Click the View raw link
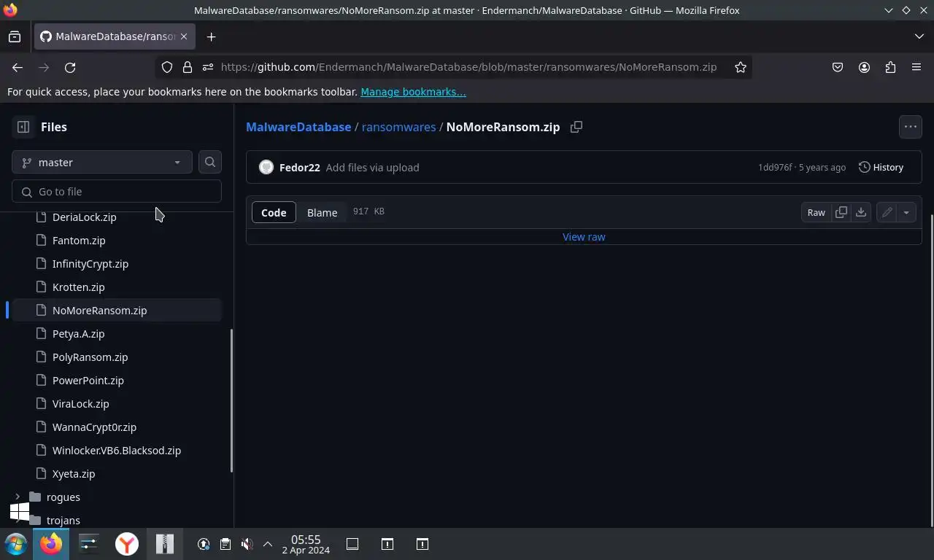Image resolution: width=934 pixels, height=560 pixels. (584, 237)
